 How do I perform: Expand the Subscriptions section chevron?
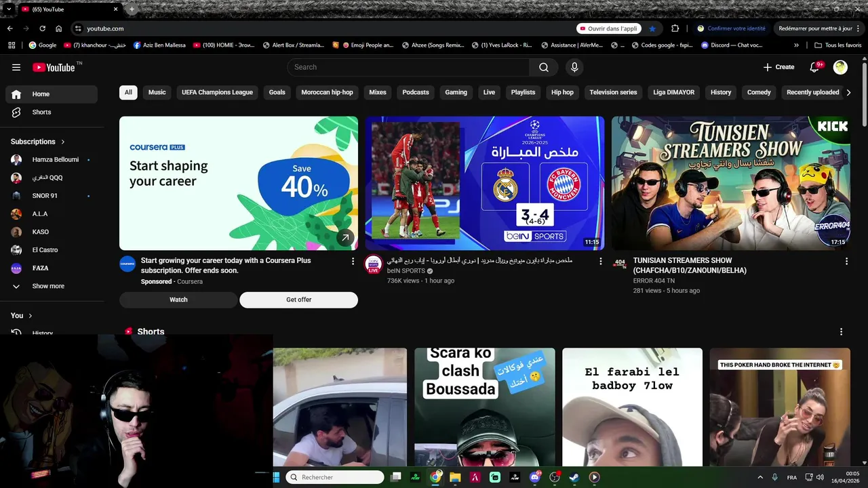63,142
